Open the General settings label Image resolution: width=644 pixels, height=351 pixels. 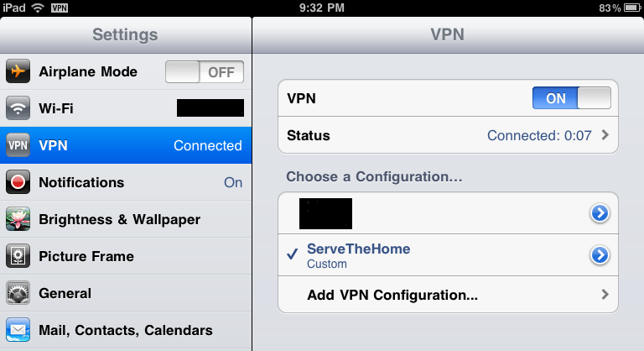[65, 293]
